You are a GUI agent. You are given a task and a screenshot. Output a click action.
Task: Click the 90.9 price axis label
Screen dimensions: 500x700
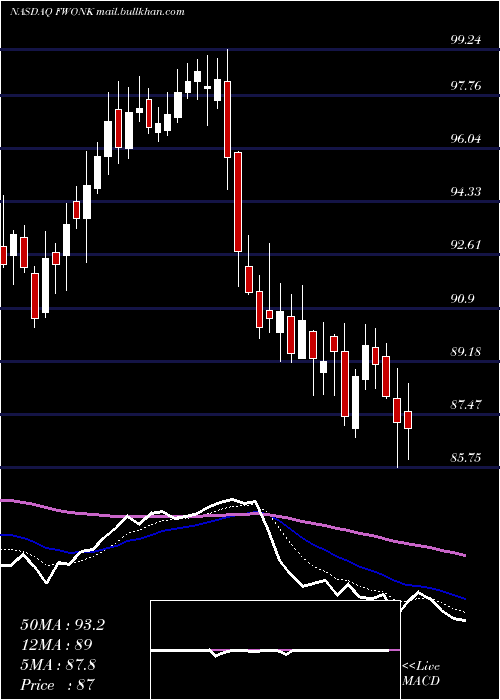(x=462, y=298)
